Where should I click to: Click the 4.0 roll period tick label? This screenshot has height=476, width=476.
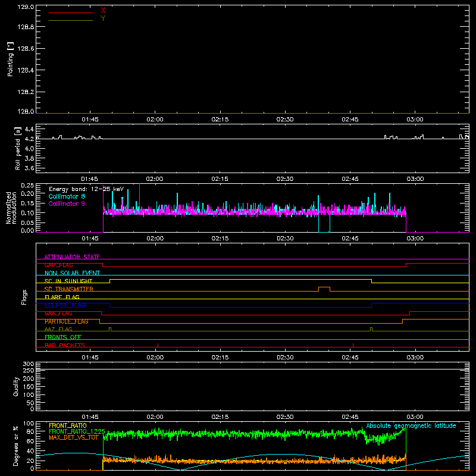click(29, 149)
